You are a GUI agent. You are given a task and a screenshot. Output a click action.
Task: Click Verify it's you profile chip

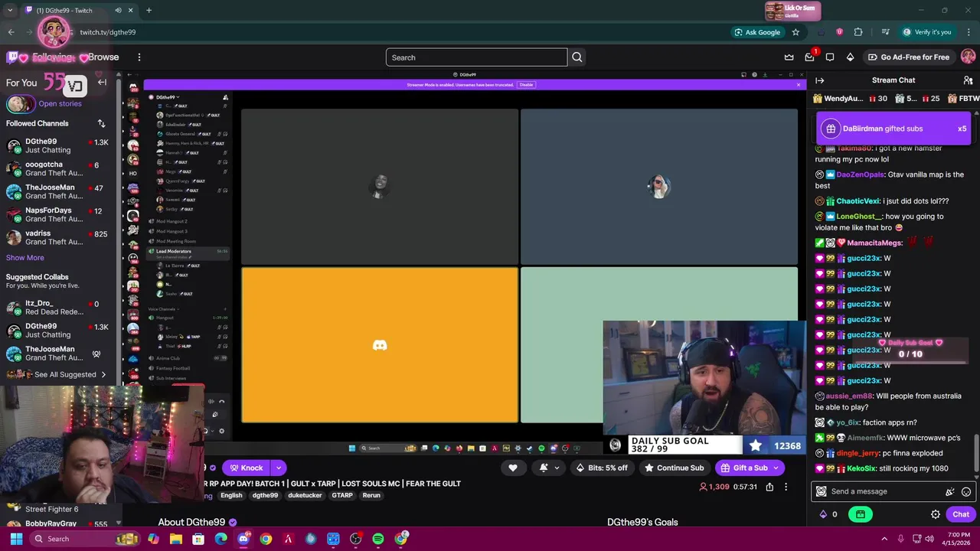pyautogui.click(x=927, y=32)
